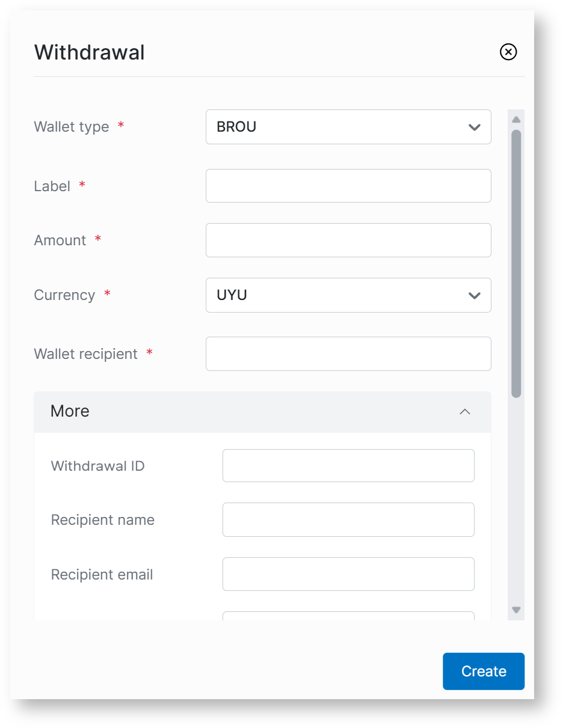Viewport: 563px width, 728px height.
Task: Close the Withdrawal dialog with X icon
Action: tap(508, 52)
